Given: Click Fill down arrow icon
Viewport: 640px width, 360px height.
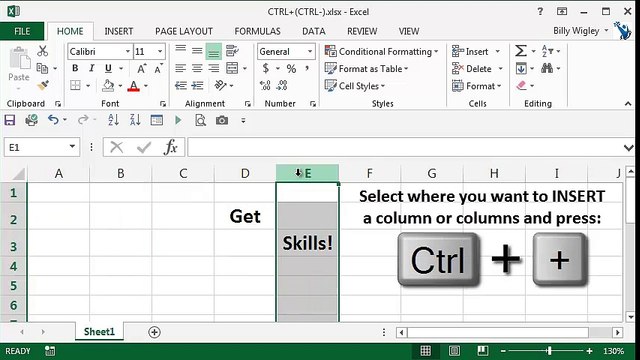Looking at the screenshot, I should [521, 68].
